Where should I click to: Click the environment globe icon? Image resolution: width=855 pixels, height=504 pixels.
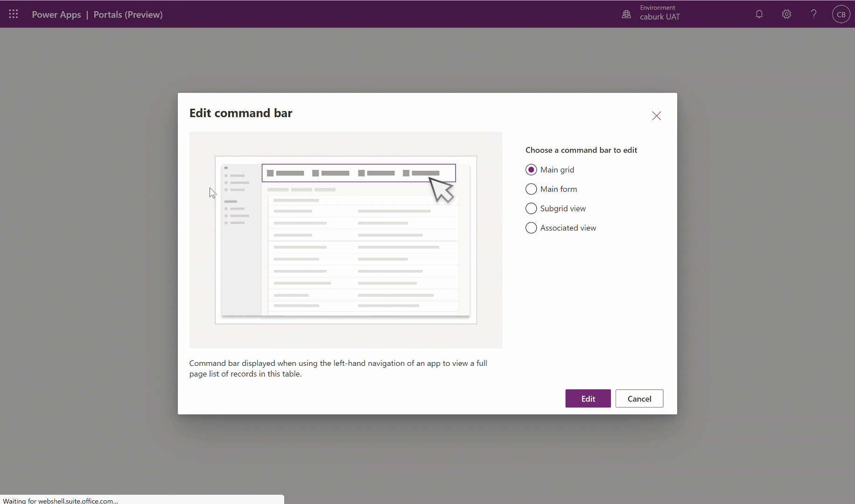tap(626, 14)
